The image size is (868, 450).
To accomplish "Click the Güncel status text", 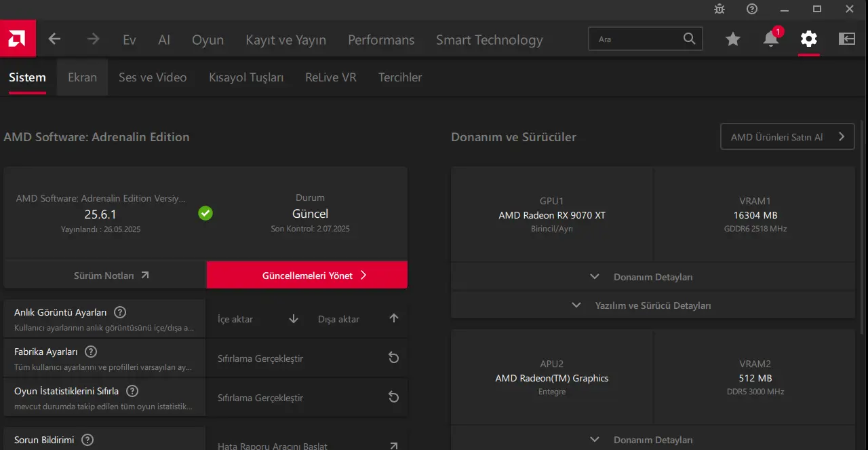I will tap(310, 214).
